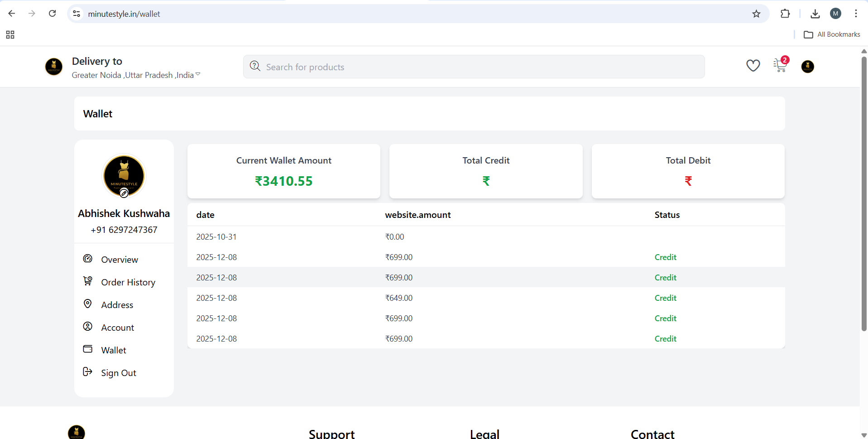The height and width of the screenshot is (439, 868).
Task: Open the All Bookmarks folder
Action: tap(832, 35)
